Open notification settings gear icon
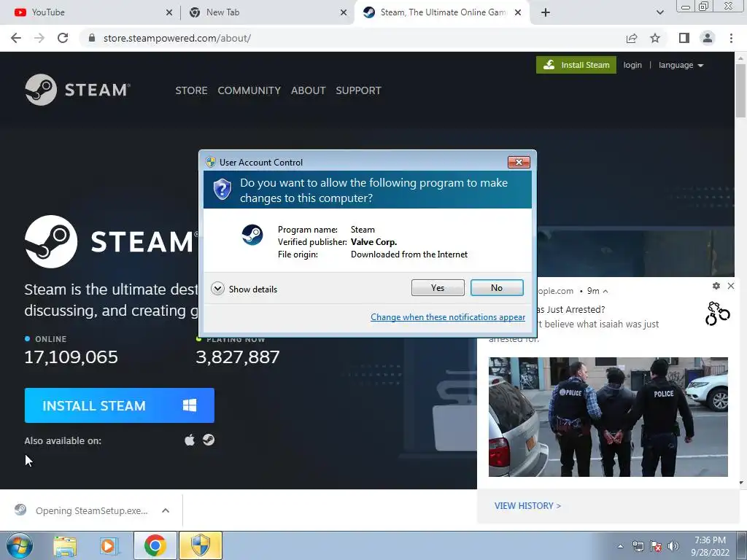 (x=716, y=286)
